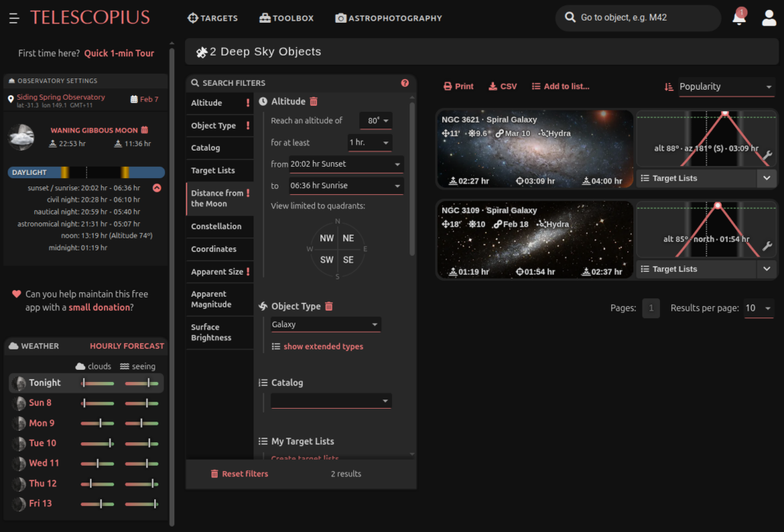The width and height of the screenshot is (784, 532).
Task: Expand Target Lists chevron for NGC 3109
Action: click(766, 269)
